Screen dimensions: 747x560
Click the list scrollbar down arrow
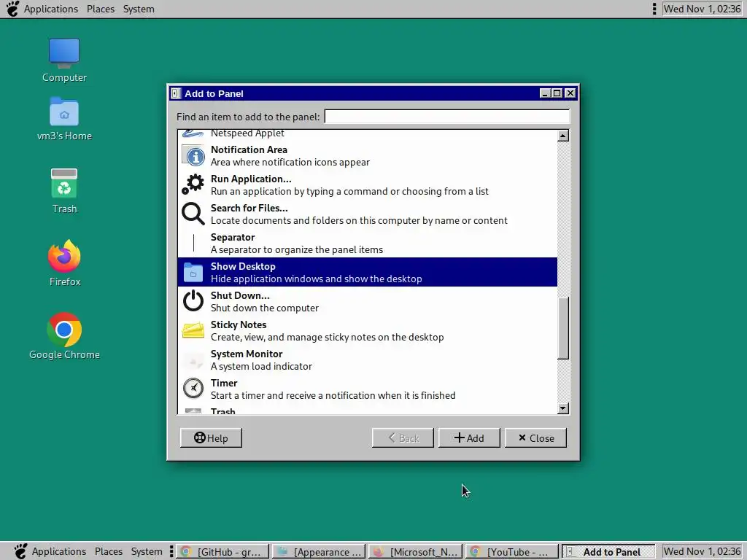coord(563,408)
